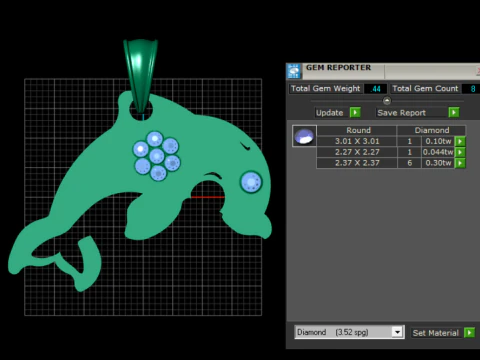Click the Gem Reporter panel icon
Viewport: 480px width, 360px height.
pyautogui.click(x=294, y=71)
